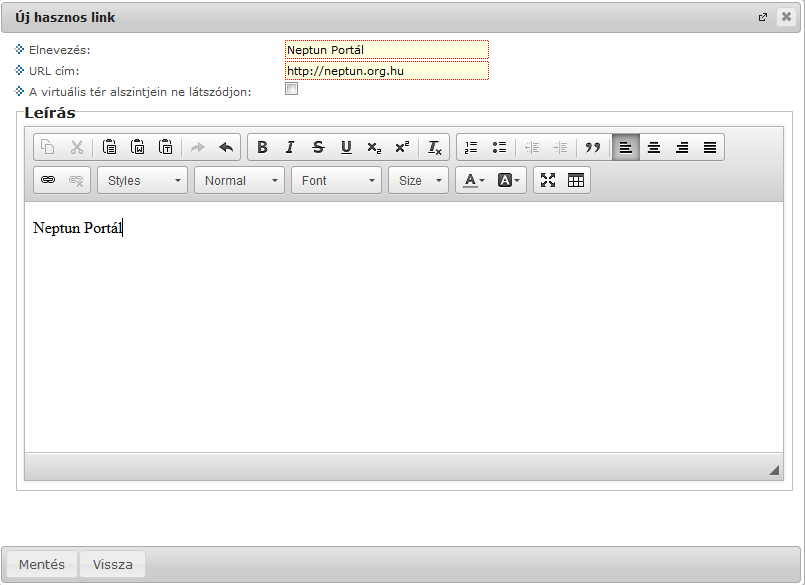Close the Új hasznos link dialog
The height and width of the screenshot is (585, 805).
786,17
